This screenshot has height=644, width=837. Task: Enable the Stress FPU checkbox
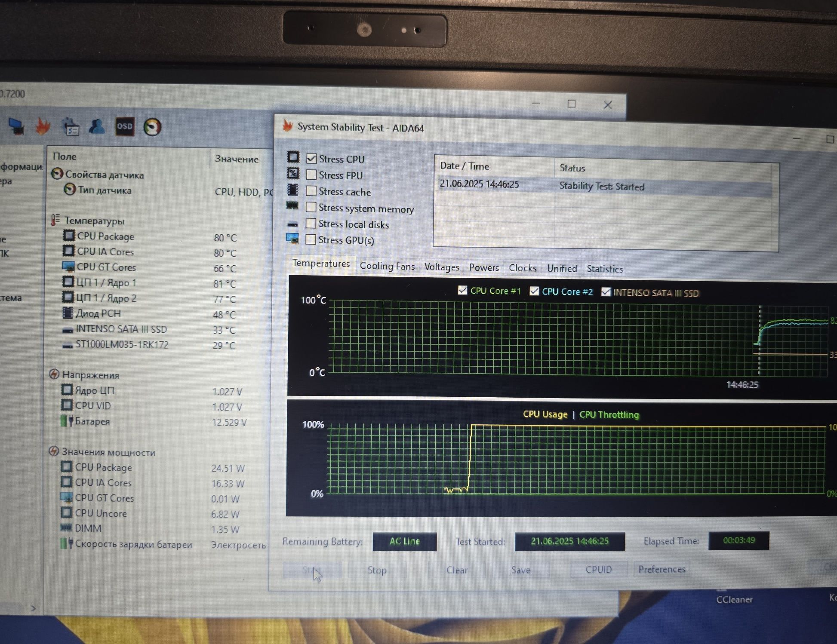coord(311,175)
